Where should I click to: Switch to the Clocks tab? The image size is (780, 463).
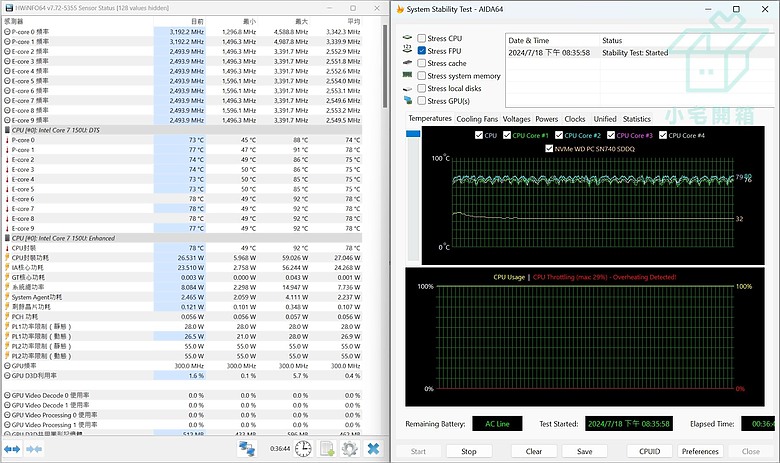[575, 119]
